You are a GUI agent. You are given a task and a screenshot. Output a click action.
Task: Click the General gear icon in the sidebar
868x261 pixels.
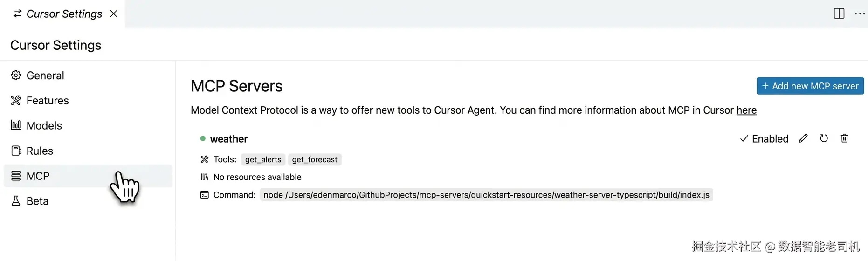click(16, 76)
